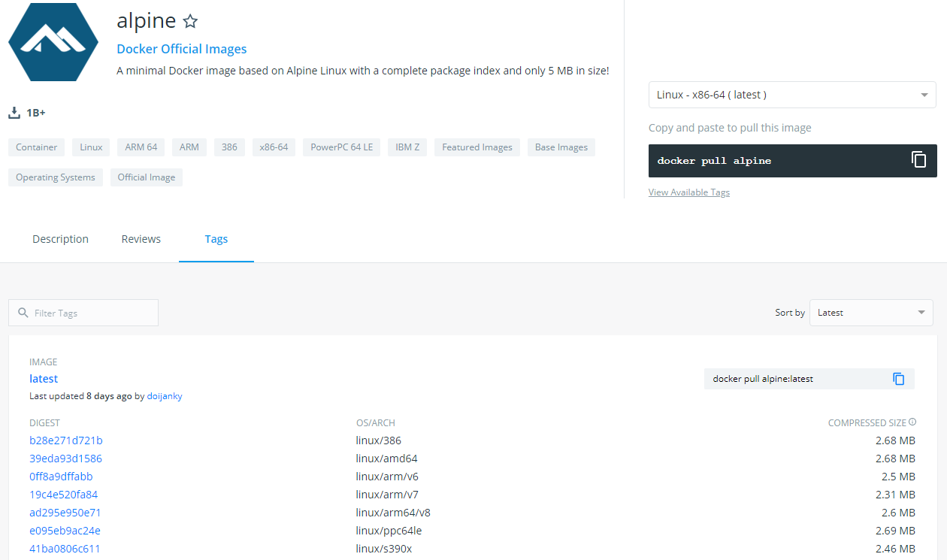Switch to the Description tab

(60, 239)
